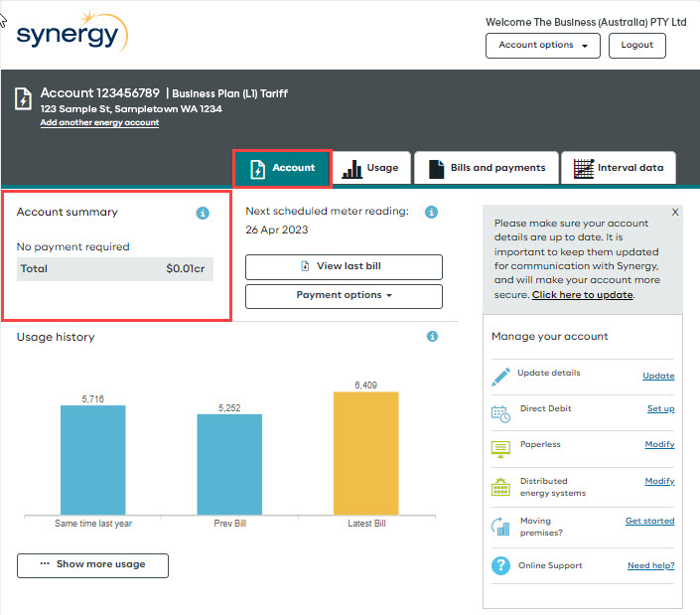Click the Update link for details
This screenshot has height=615, width=700.
pyautogui.click(x=658, y=376)
